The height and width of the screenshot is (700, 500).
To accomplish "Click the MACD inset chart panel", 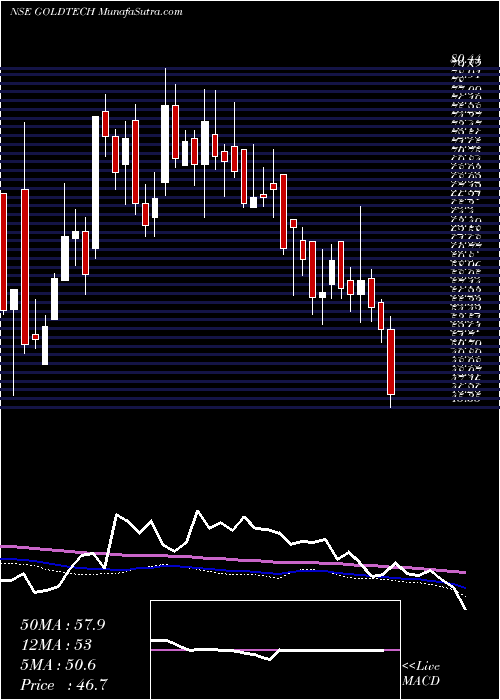I will pyautogui.click(x=275, y=650).
